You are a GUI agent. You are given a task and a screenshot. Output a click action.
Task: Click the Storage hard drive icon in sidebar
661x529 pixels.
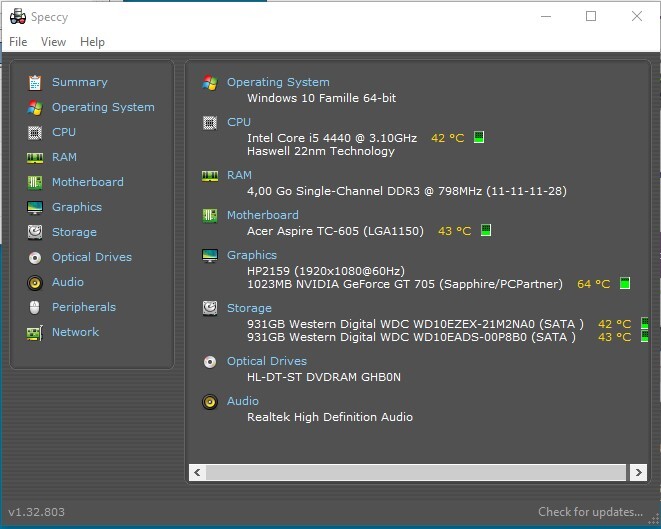pos(35,232)
